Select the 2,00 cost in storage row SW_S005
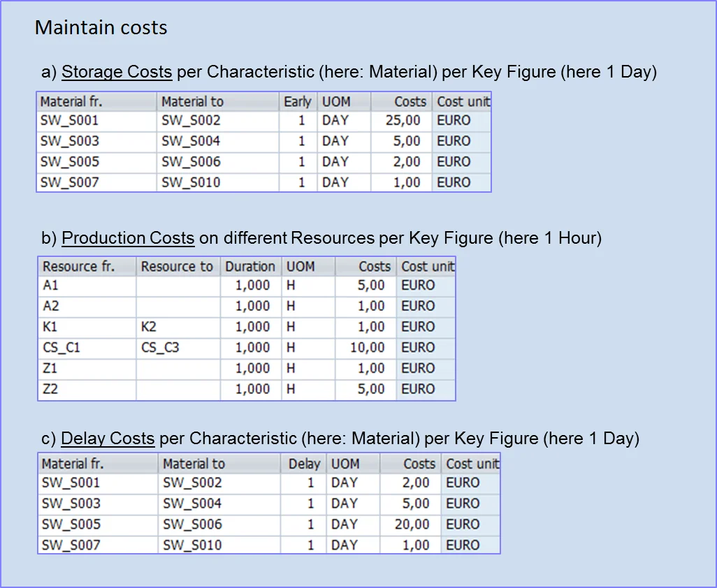The image size is (717, 588). coord(402,162)
